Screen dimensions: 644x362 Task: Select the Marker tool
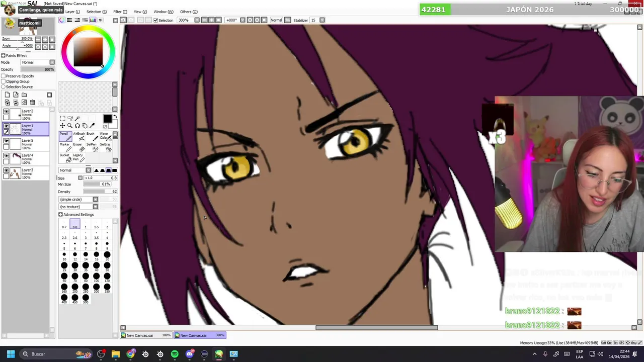(x=65, y=147)
